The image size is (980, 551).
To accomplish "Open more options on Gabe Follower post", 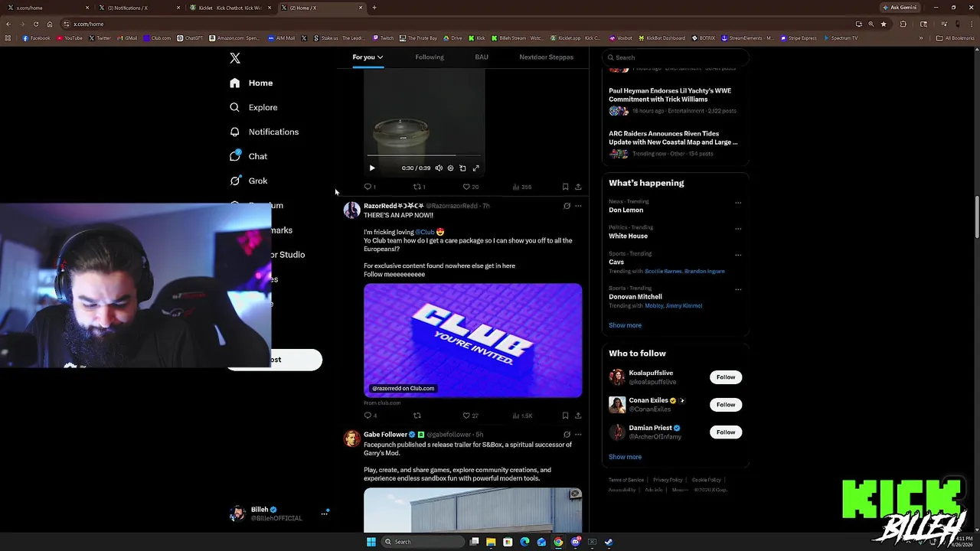I will click(x=578, y=435).
